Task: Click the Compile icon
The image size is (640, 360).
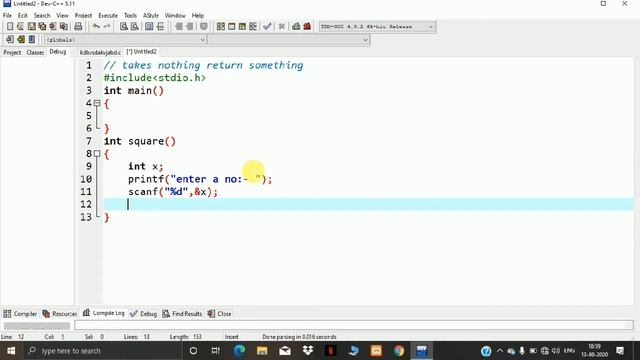Action: click(x=221, y=27)
